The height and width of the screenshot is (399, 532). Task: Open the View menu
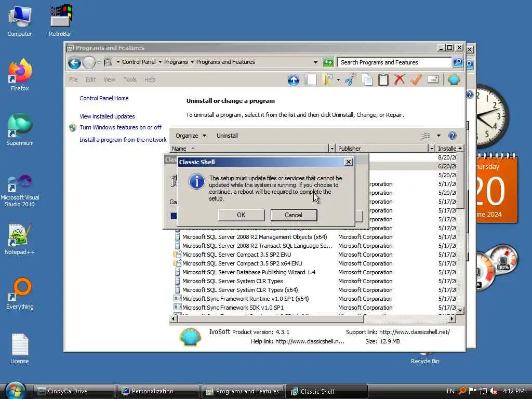(109, 79)
